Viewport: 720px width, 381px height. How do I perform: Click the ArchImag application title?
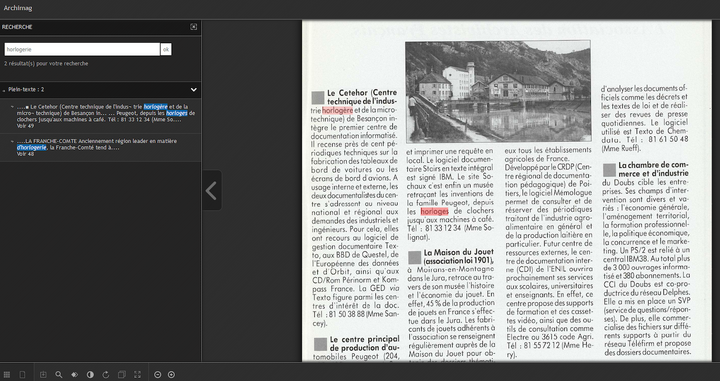click(x=18, y=8)
